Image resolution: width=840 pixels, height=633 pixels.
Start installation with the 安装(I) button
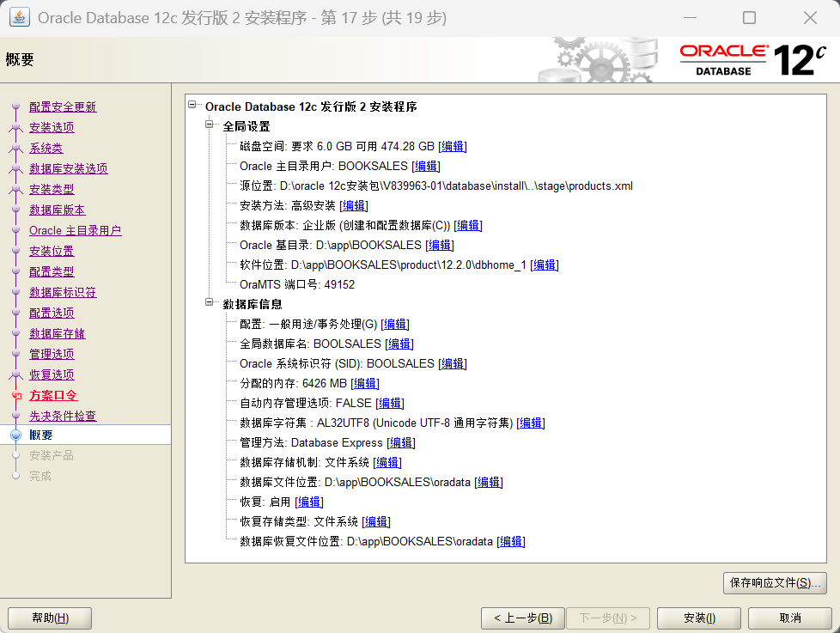tap(699, 618)
